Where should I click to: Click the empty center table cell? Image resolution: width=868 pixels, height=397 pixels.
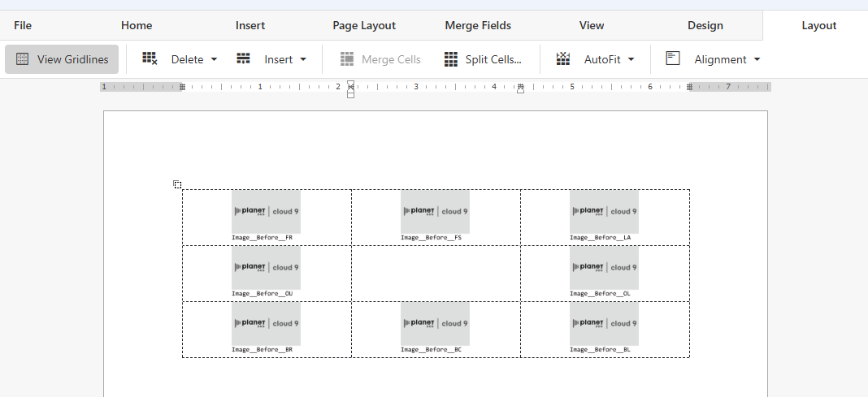point(436,274)
